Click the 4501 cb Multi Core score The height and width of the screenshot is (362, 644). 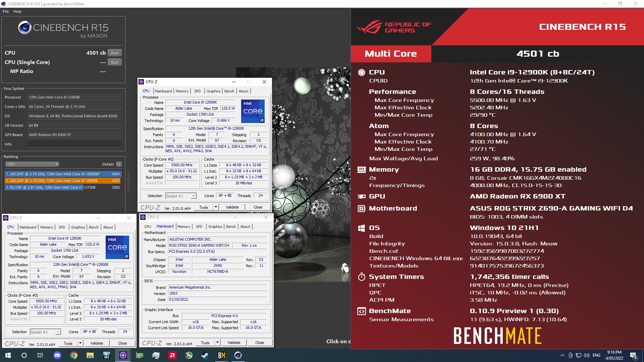(x=538, y=54)
